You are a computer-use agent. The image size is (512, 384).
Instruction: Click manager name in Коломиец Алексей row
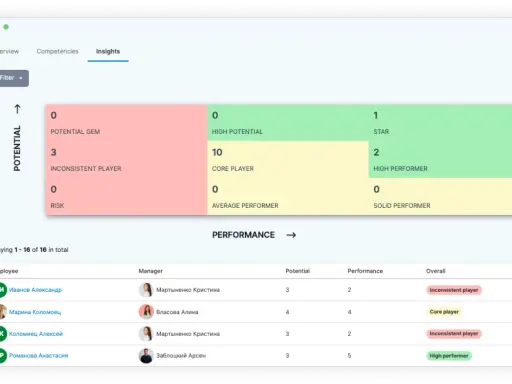click(x=188, y=334)
